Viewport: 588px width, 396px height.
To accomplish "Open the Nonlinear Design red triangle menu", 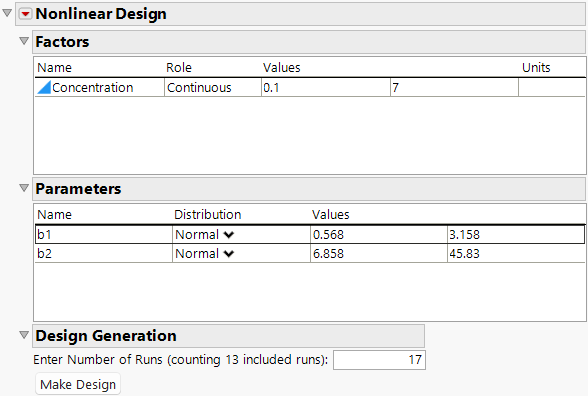I will pyautogui.click(x=26, y=14).
